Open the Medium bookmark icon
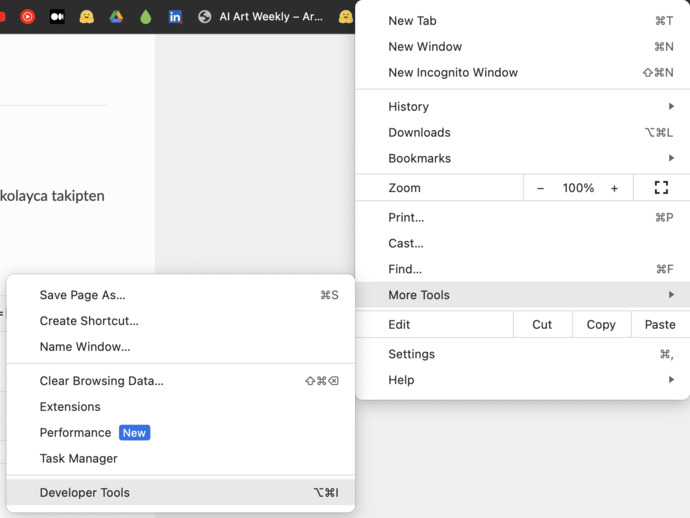Screen dimensions: 690x518 [57, 17]
